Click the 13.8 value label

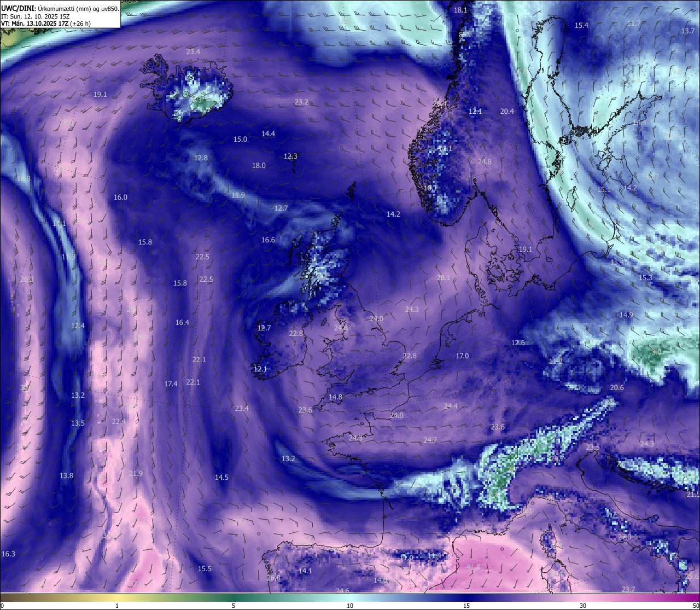click(x=66, y=476)
